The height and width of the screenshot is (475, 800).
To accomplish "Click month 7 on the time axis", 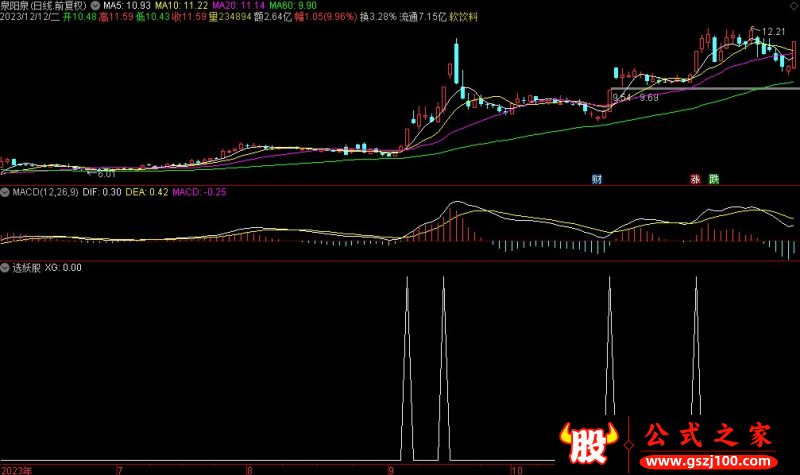I will (120, 470).
